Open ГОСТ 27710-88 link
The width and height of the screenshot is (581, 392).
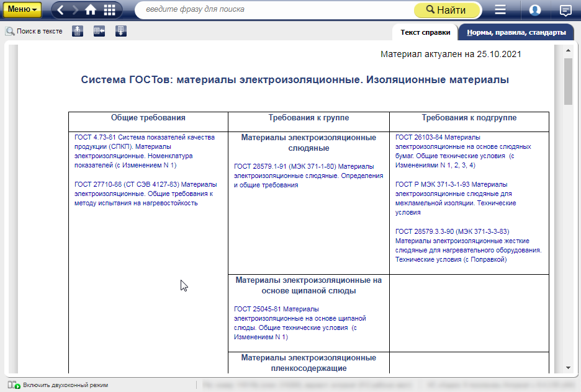point(146,194)
